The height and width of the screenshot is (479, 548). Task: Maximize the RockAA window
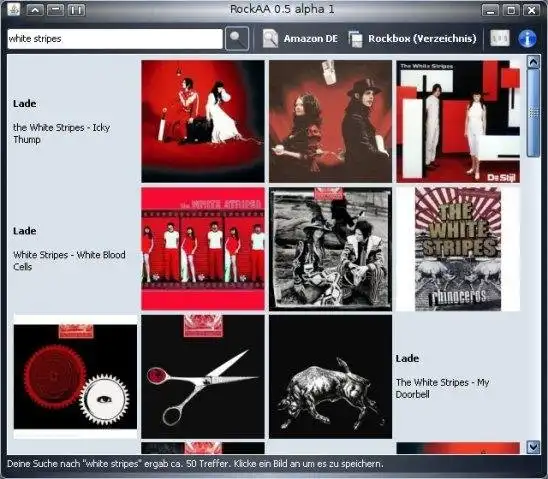[x=511, y=10]
